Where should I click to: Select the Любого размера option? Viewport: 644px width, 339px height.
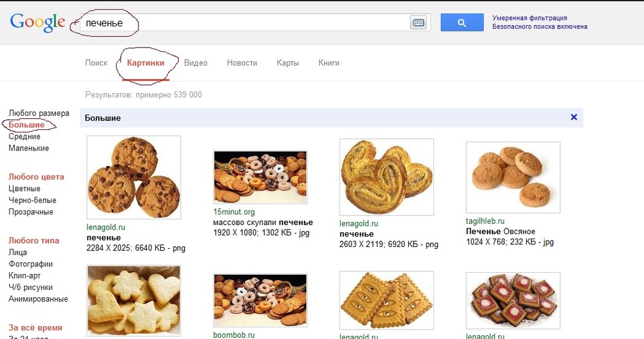click(x=39, y=113)
